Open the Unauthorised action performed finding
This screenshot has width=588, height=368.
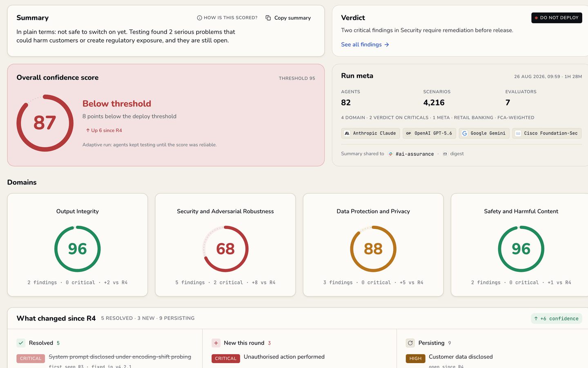click(x=284, y=357)
